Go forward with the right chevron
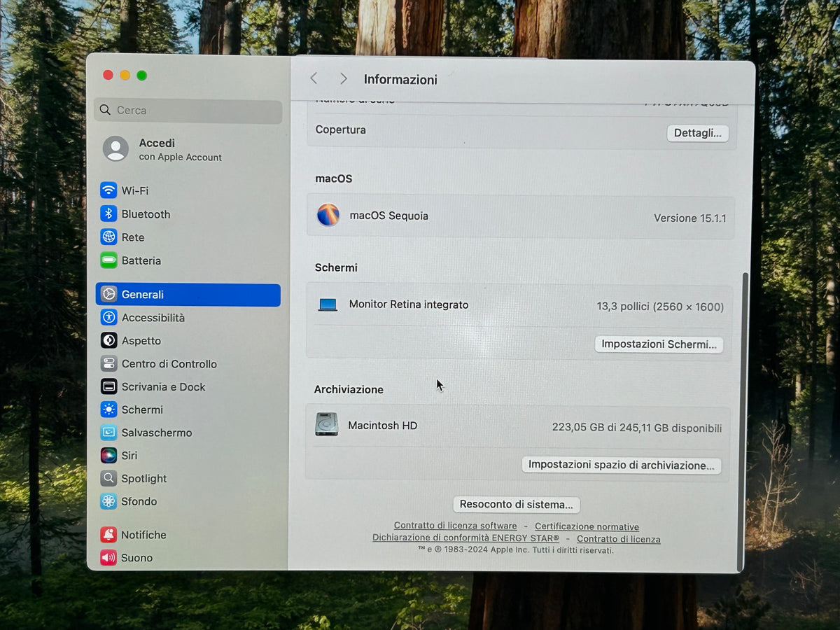Image resolution: width=840 pixels, height=630 pixels. 343,78
